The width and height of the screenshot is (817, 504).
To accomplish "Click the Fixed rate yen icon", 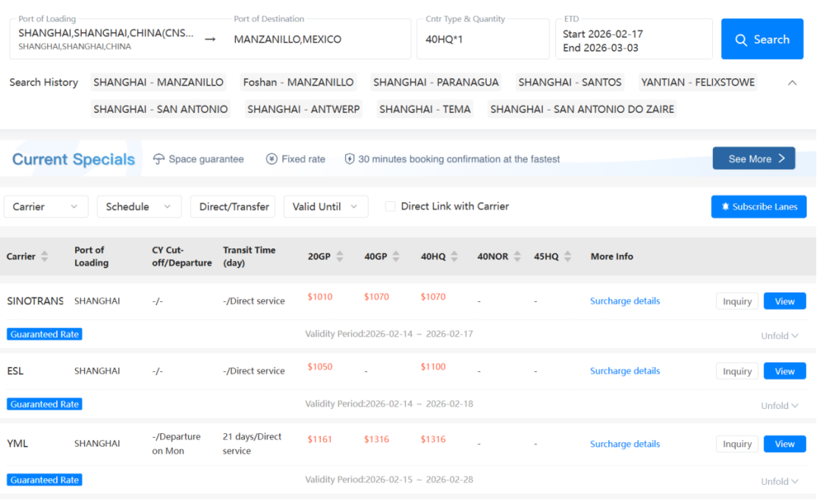I will (271, 159).
